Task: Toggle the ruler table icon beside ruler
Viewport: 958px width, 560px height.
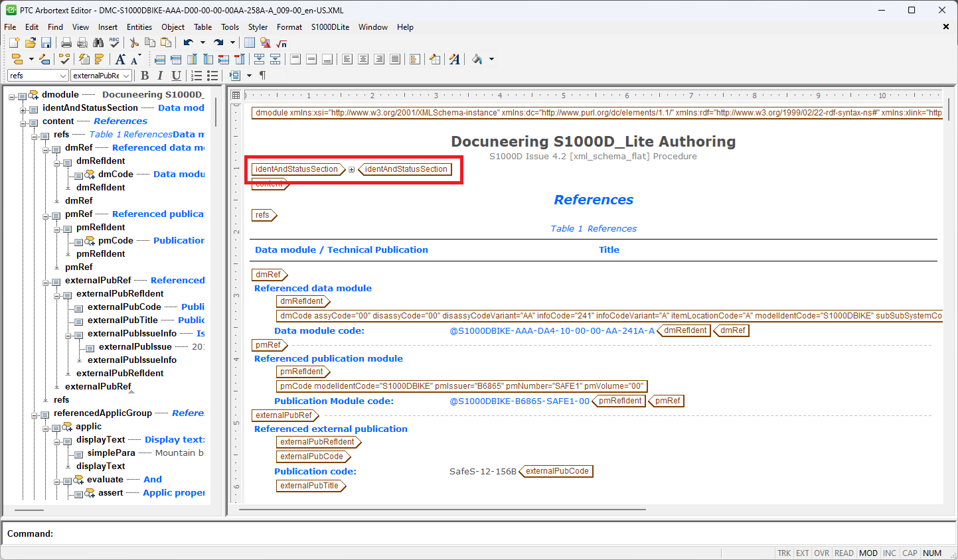Action: 236,95
